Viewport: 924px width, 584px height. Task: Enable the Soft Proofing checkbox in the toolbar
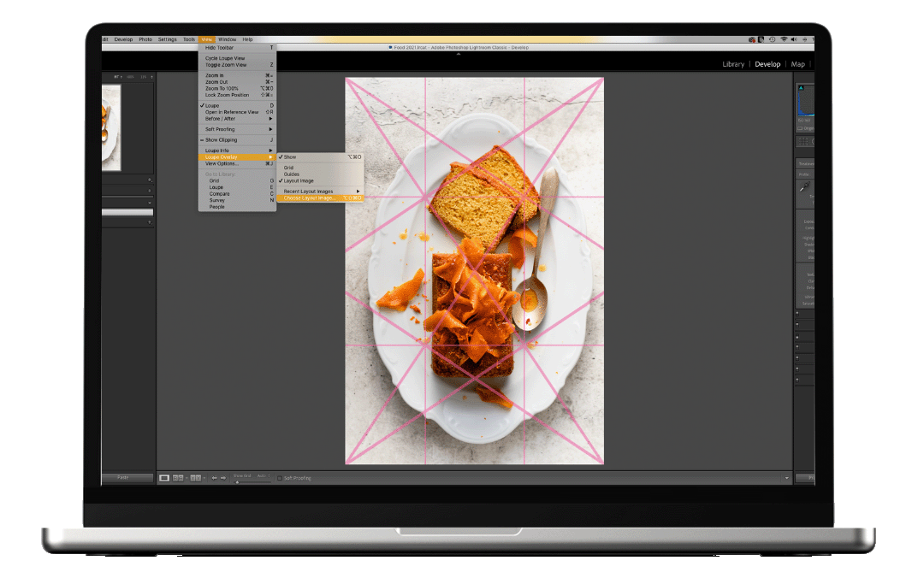pyautogui.click(x=279, y=478)
